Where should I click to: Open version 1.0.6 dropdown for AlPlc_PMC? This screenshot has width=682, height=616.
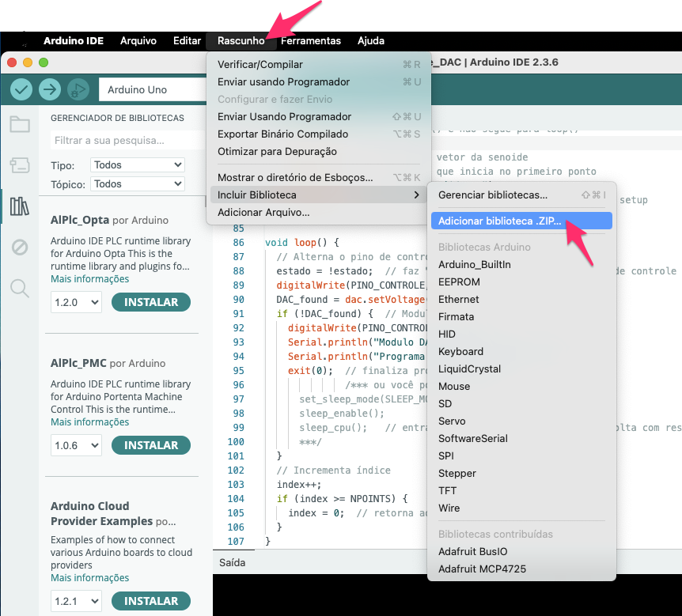click(x=76, y=445)
